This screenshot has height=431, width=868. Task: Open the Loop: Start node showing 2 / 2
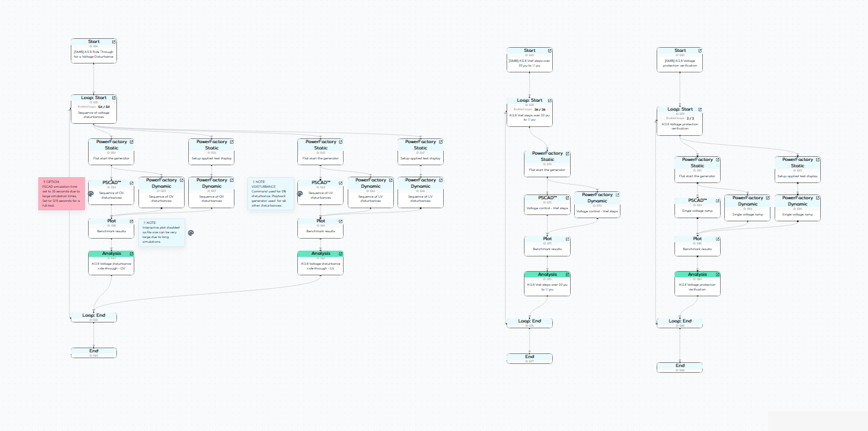700,110
